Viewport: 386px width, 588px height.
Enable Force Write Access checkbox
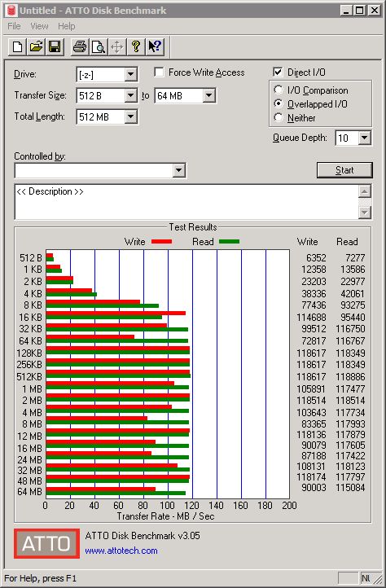point(159,72)
